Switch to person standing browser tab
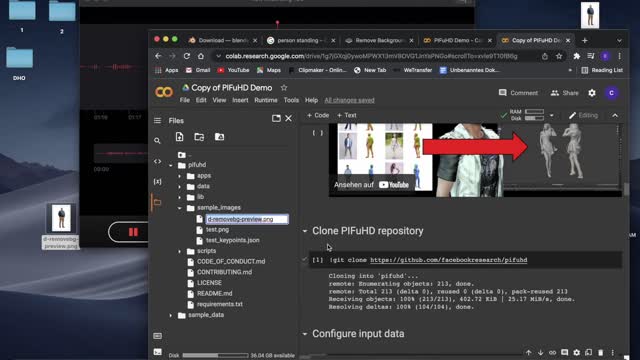This screenshot has height=360, width=640. point(301,40)
